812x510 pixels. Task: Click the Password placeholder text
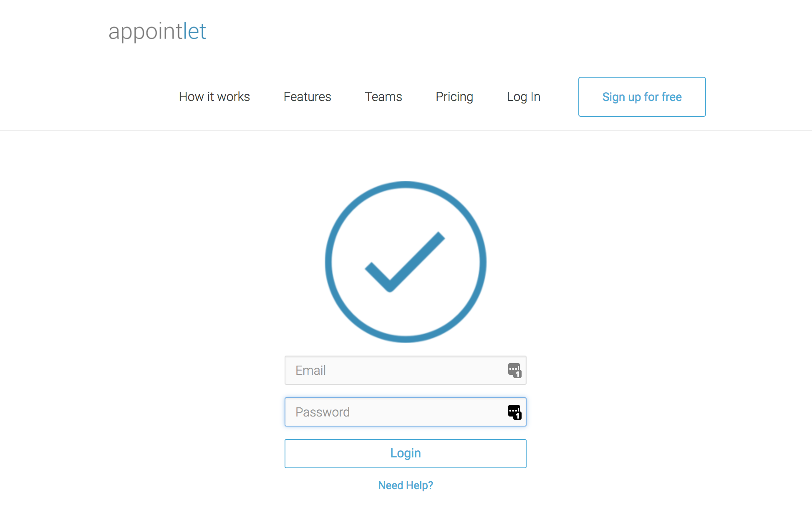[x=323, y=412]
